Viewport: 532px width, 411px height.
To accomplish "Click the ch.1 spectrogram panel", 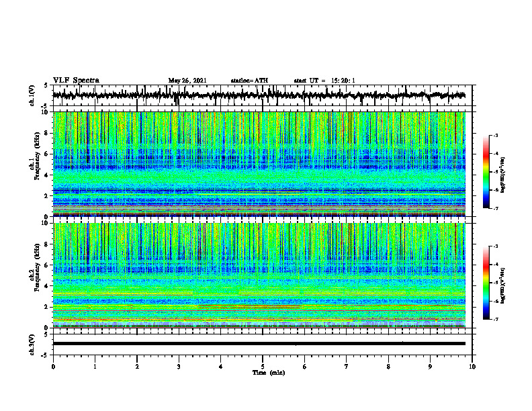I will point(259,164).
